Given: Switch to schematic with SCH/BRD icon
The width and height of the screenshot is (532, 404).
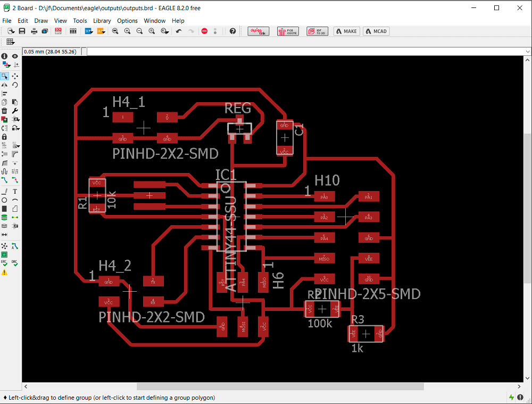Looking at the screenshot, I should (59, 31).
